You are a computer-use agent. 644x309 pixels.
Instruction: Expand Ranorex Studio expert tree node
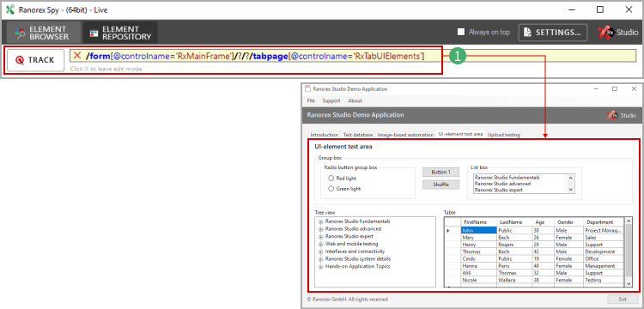click(321, 237)
